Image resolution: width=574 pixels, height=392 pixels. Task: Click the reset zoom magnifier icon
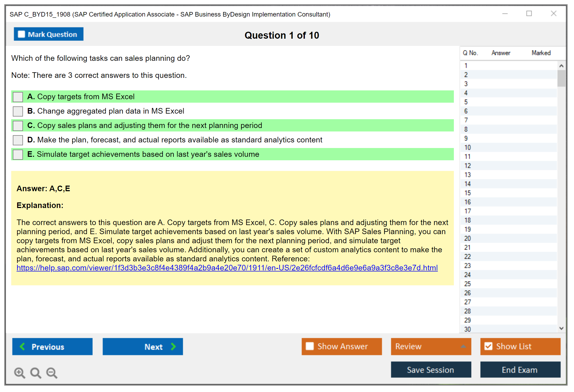pos(36,373)
